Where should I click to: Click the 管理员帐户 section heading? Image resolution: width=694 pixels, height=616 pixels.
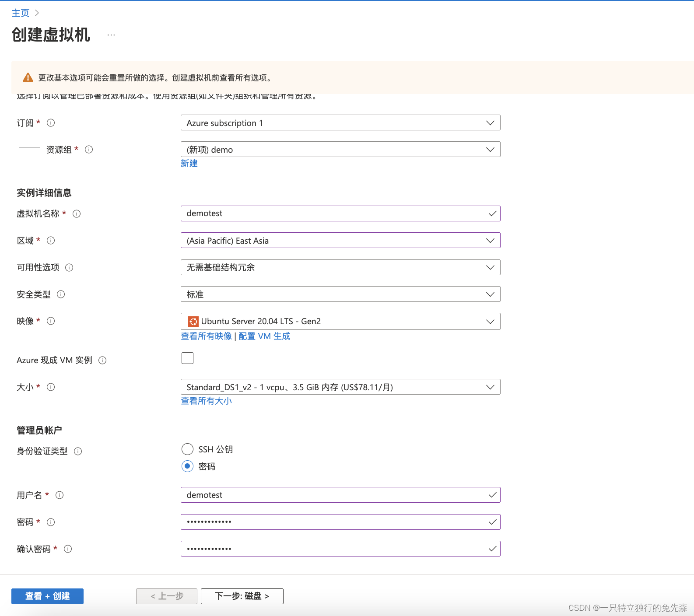pos(39,430)
